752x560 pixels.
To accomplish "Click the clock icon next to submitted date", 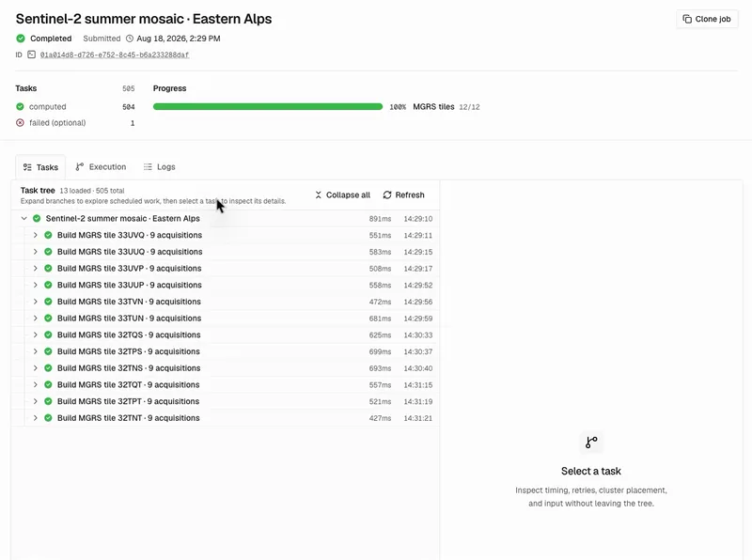I will click(130, 39).
